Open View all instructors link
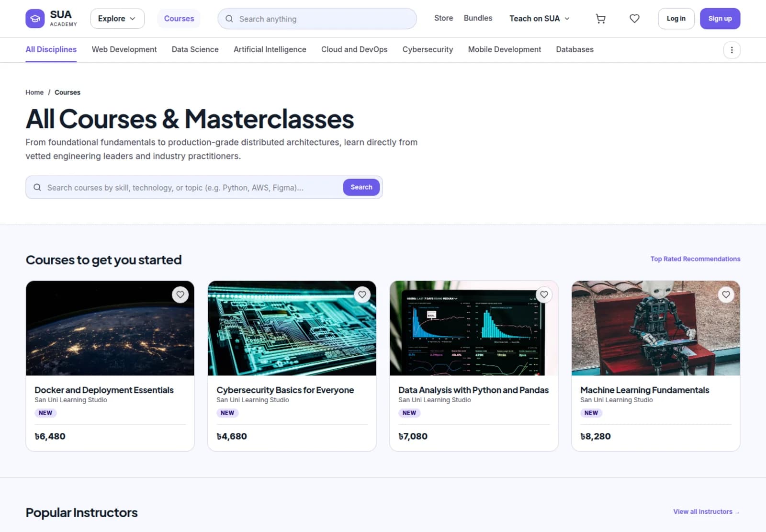 [706, 512]
